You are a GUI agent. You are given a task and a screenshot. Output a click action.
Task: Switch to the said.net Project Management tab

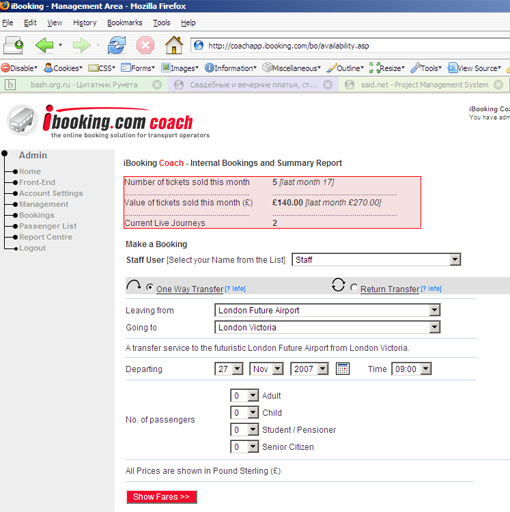click(424, 85)
